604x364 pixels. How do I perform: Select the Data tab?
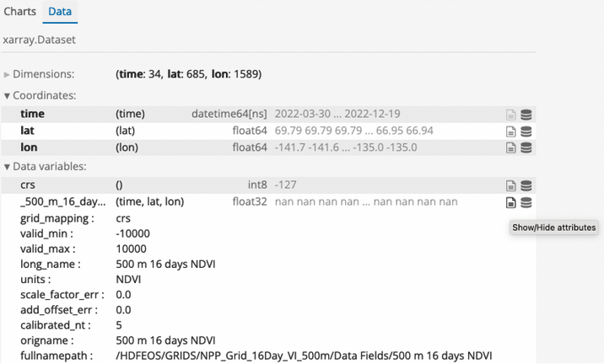[60, 12]
